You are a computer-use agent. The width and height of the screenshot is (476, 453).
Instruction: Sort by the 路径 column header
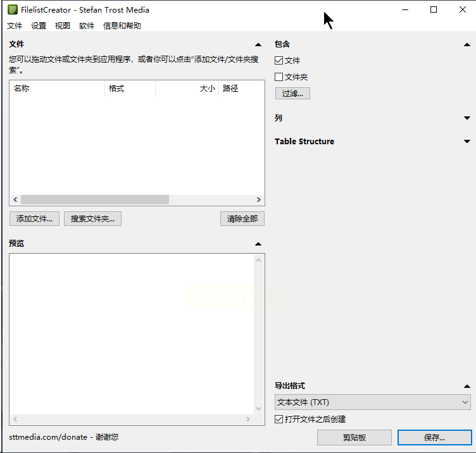(x=242, y=89)
